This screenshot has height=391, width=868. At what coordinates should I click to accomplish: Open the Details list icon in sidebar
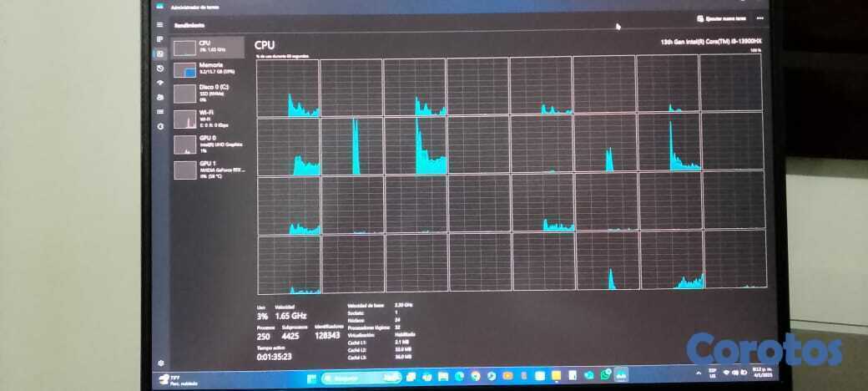point(160,110)
